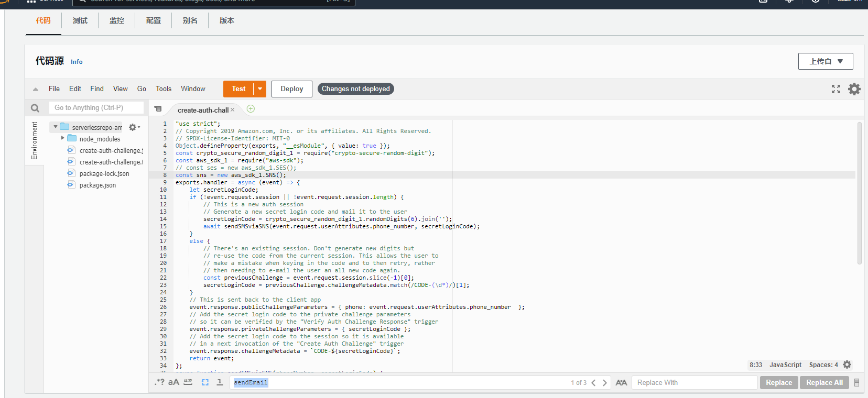
Task: Open status bar gear settings icon
Action: click(847, 364)
